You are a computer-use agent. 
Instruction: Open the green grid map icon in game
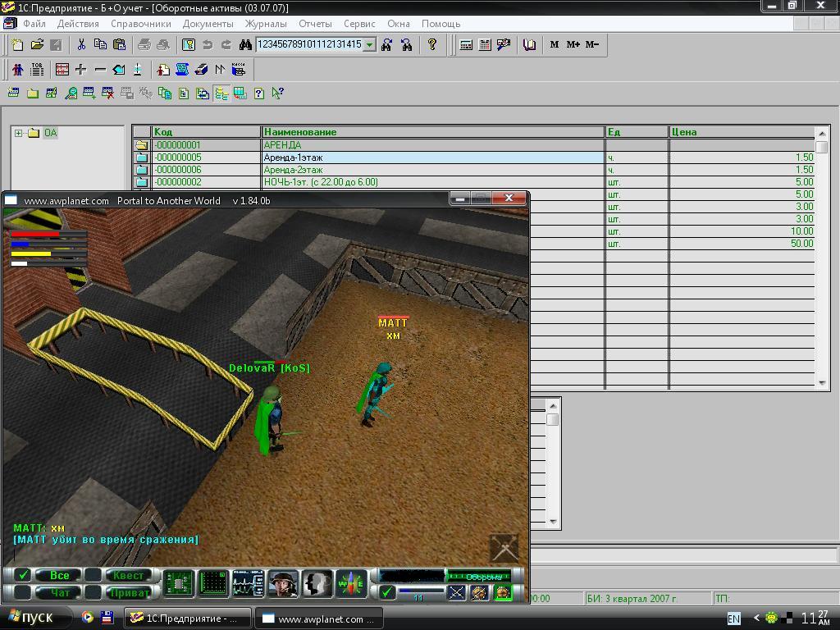click(212, 583)
